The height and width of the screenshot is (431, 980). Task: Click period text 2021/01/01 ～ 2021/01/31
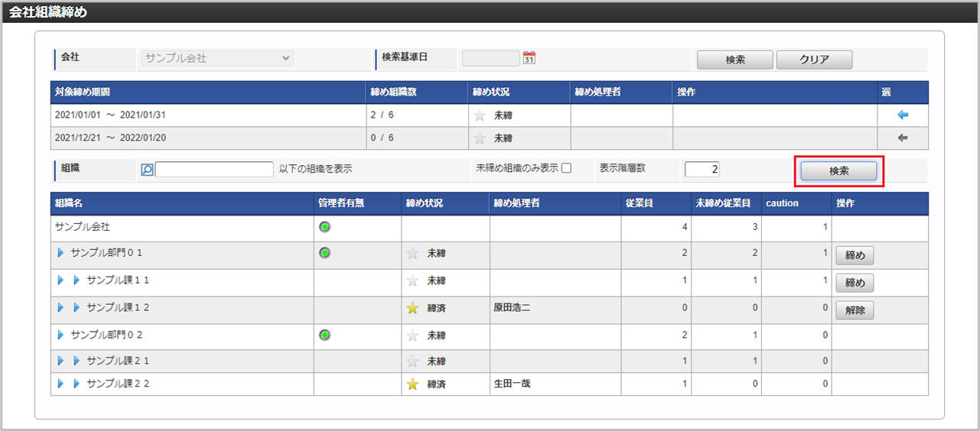pyautogui.click(x=110, y=115)
